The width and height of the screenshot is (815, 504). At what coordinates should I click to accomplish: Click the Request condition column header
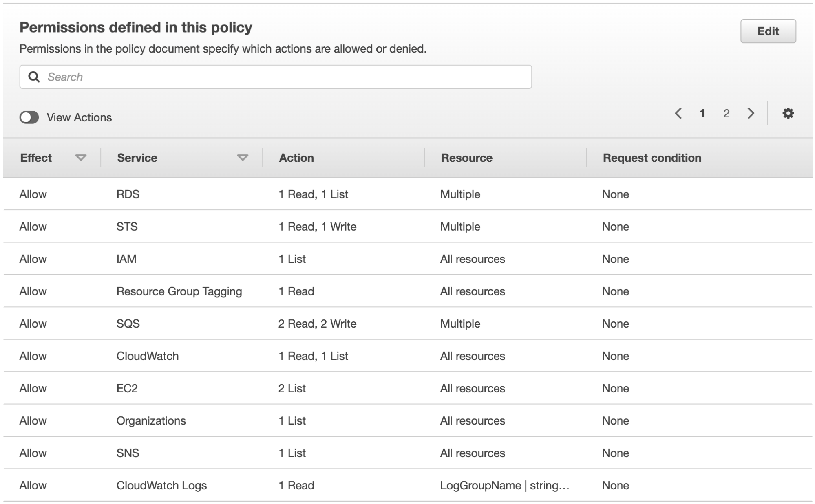(652, 158)
